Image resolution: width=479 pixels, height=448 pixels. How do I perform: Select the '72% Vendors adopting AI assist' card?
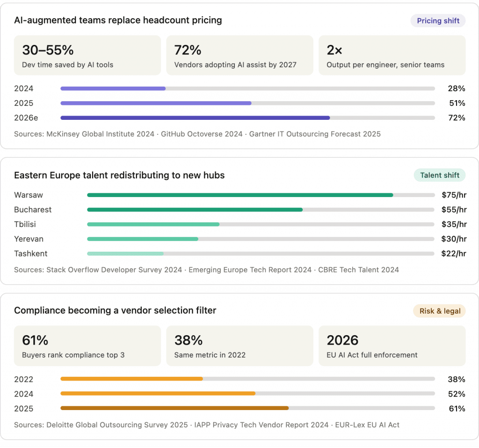click(x=239, y=55)
